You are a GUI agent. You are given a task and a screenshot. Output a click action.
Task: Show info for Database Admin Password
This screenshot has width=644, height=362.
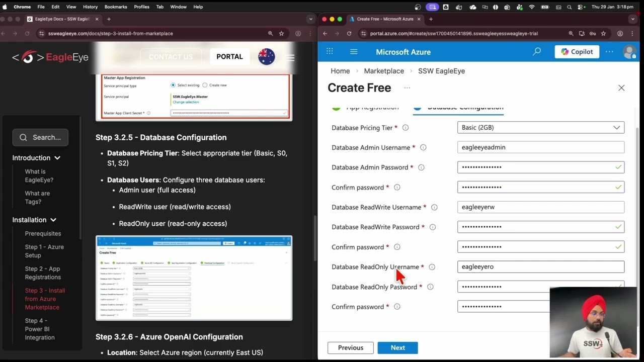421,167
